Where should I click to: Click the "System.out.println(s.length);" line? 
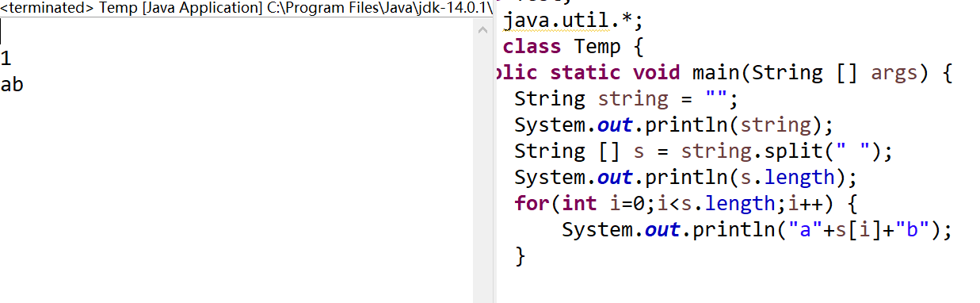click(686, 177)
